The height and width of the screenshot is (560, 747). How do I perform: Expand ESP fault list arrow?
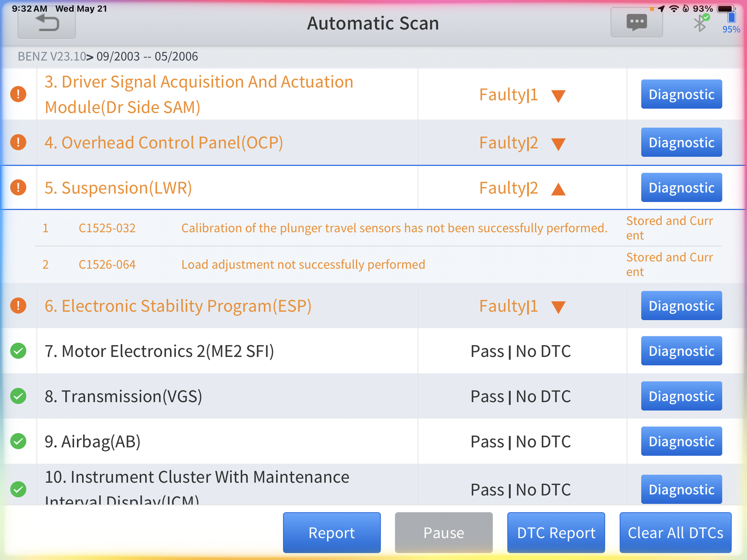pos(558,307)
